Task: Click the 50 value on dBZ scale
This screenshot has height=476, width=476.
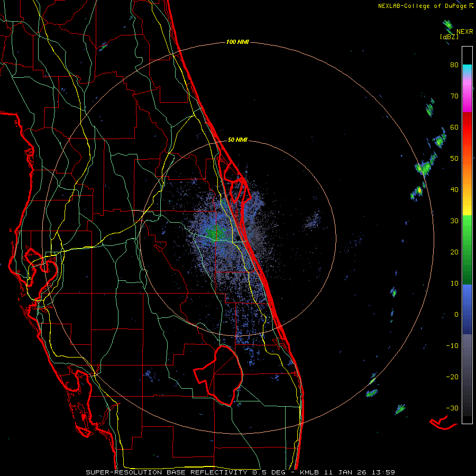Action: 454,159
